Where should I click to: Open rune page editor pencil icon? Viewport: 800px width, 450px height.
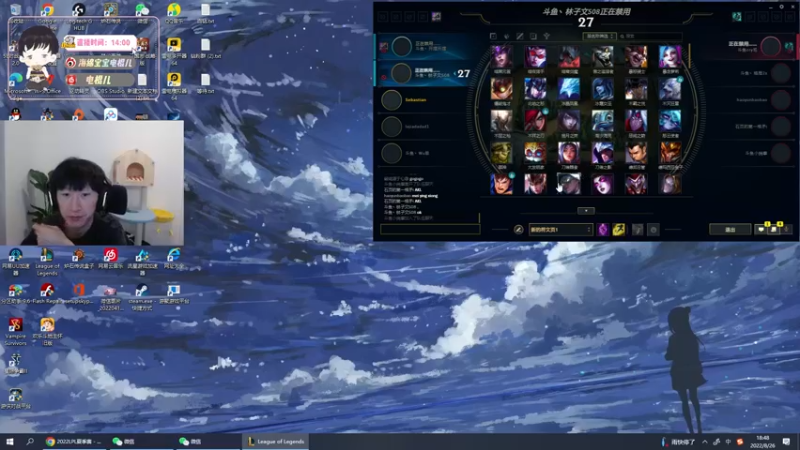tap(518, 230)
